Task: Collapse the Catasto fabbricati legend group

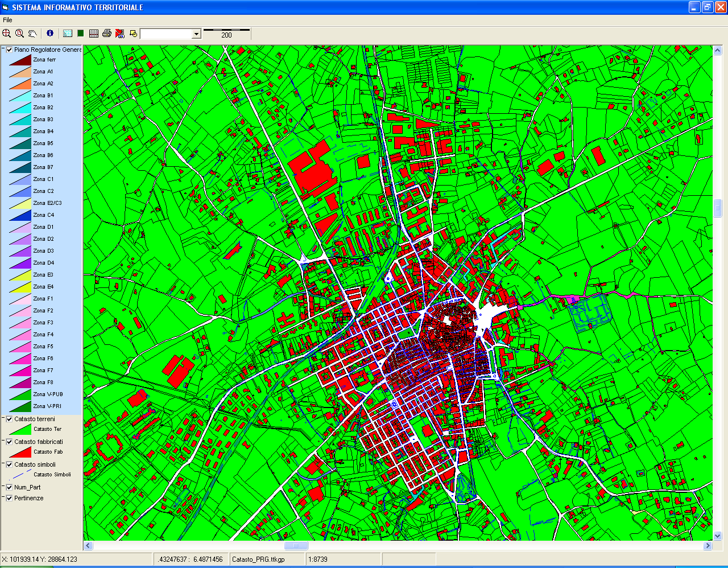Action: (3, 441)
